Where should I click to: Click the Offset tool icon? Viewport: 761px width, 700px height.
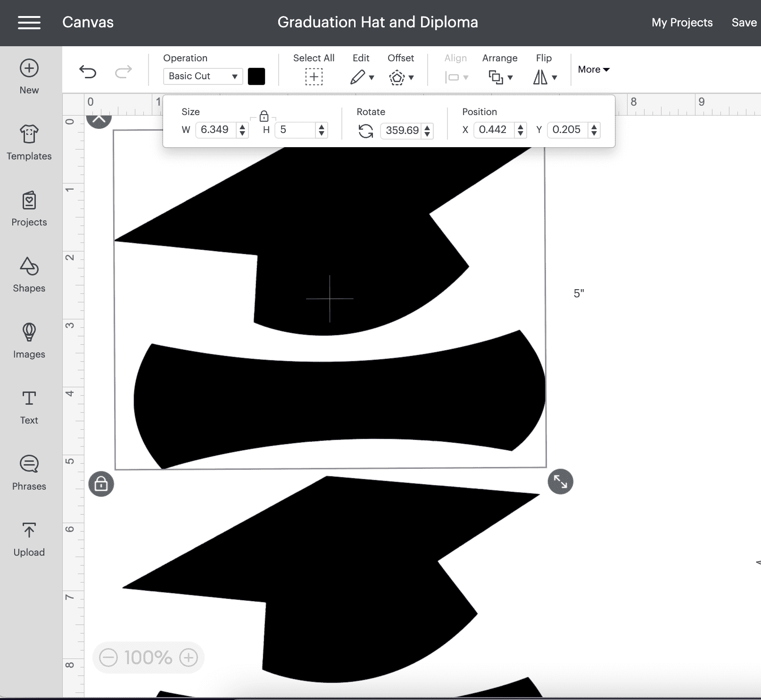(397, 77)
